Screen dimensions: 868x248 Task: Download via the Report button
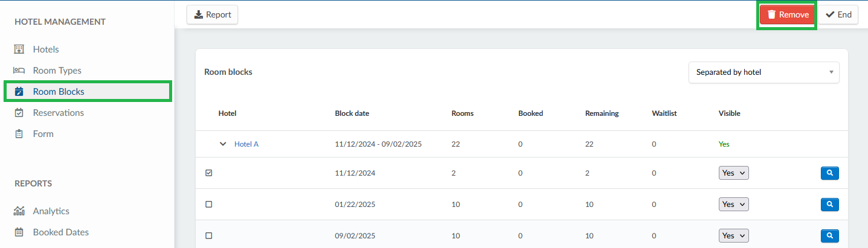click(212, 15)
